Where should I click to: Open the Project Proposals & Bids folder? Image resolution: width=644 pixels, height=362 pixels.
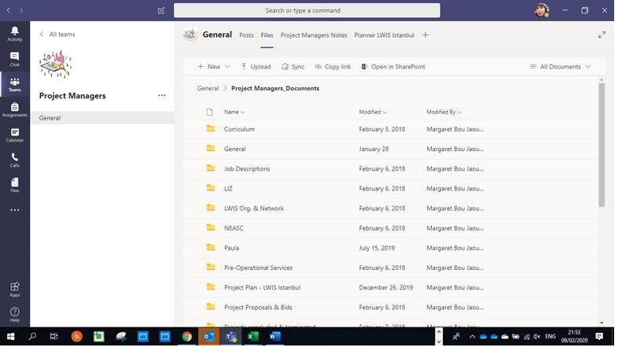pos(258,308)
